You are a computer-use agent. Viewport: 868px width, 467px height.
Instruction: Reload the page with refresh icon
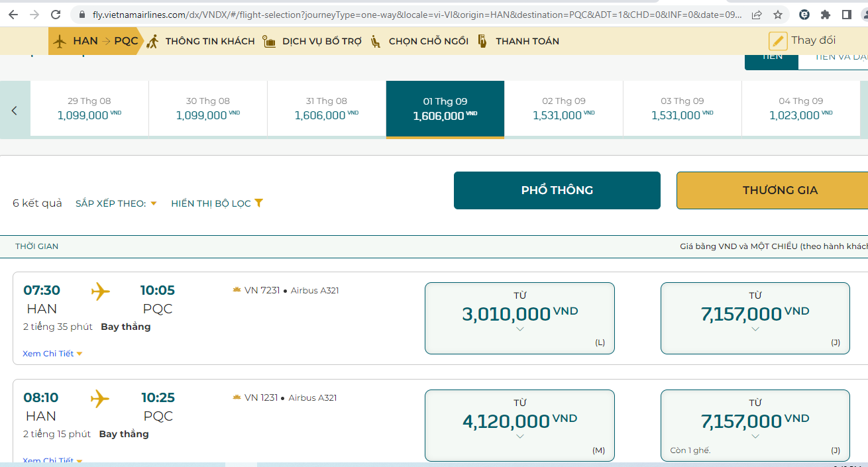[x=56, y=15]
